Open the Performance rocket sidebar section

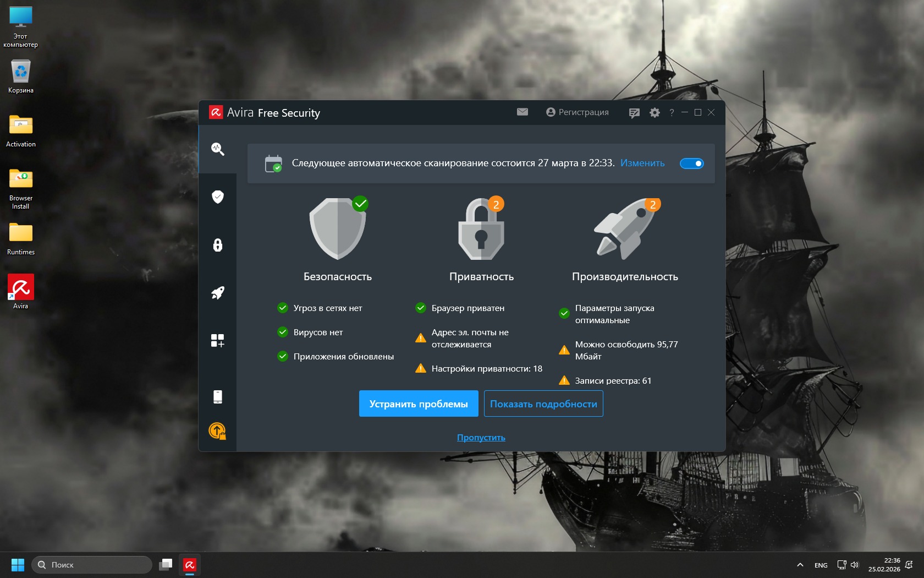(217, 293)
